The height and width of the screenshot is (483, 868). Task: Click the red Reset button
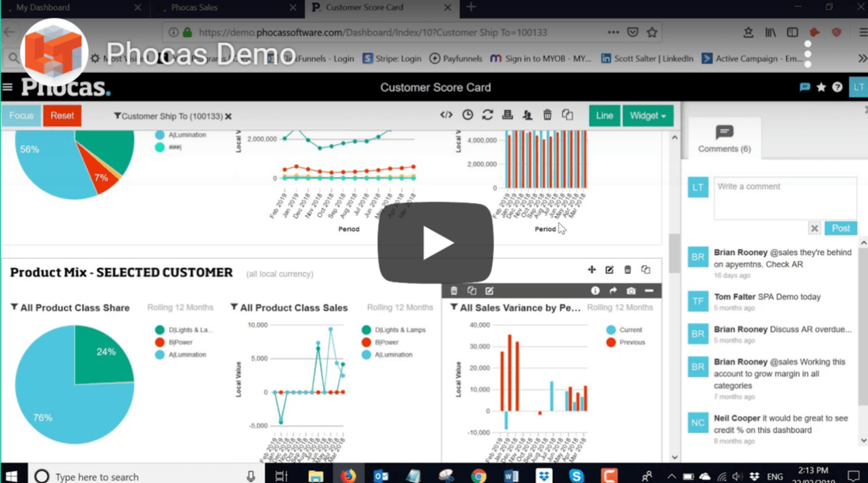[62, 115]
